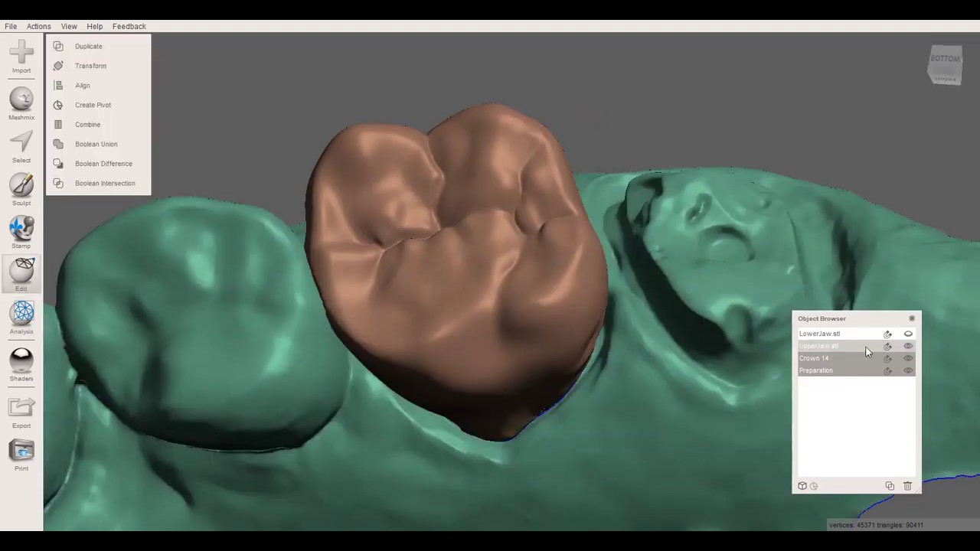Toggle target magnet for UpperJaw.stl
The height and width of the screenshot is (551, 980).
887,346
